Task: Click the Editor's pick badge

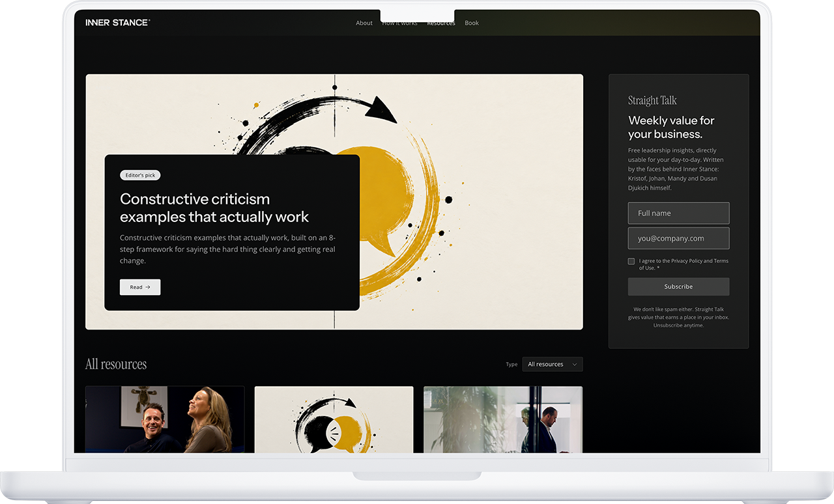Action: (140, 175)
